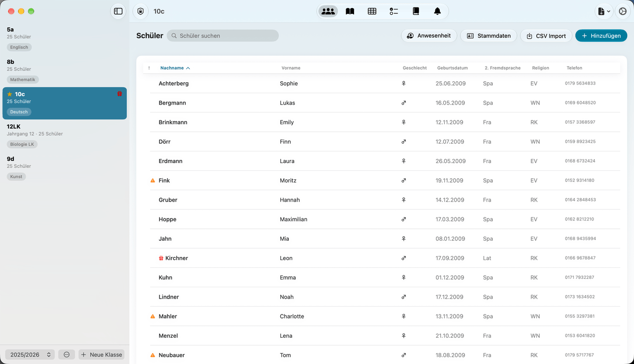Click the shield lock icon beside 10c
Viewport: 634px width, 364px height.
click(141, 11)
